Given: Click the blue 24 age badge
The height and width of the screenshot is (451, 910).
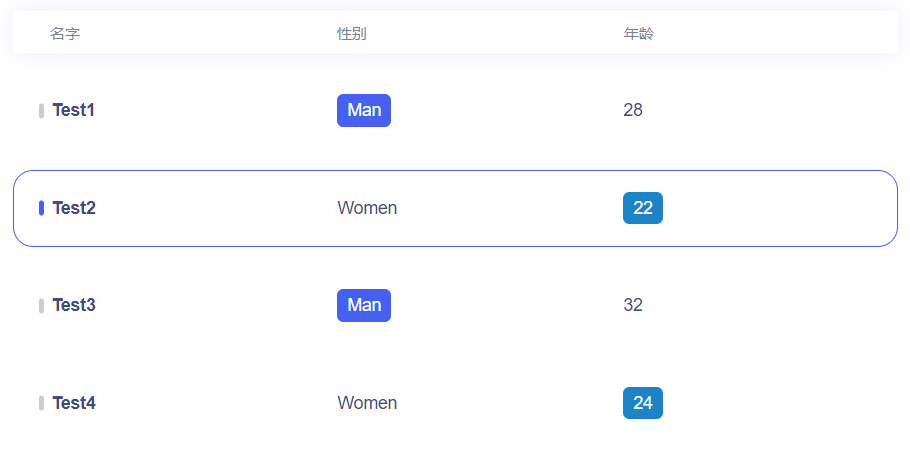Looking at the screenshot, I should (643, 403).
